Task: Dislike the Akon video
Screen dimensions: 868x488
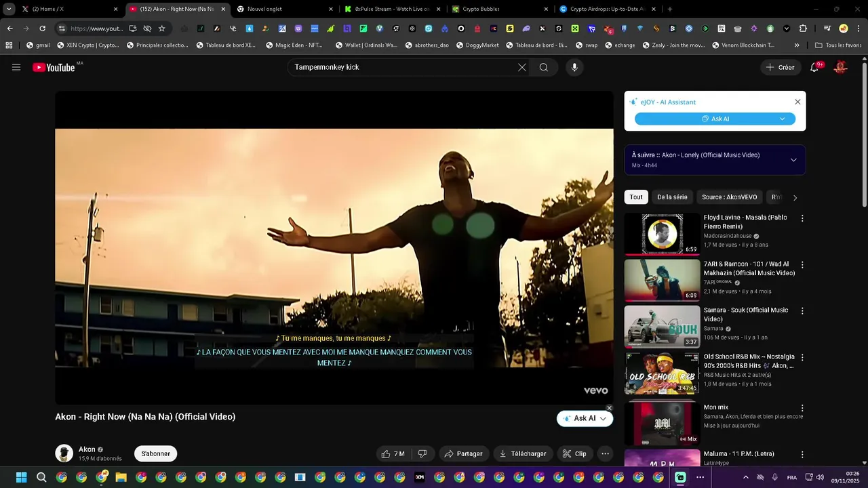Action: [422, 453]
